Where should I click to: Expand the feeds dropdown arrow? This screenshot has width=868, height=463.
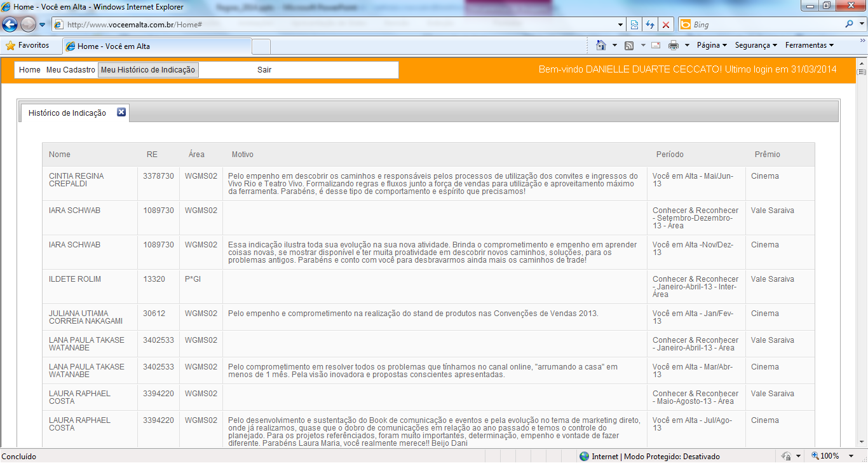tap(642, 46)
